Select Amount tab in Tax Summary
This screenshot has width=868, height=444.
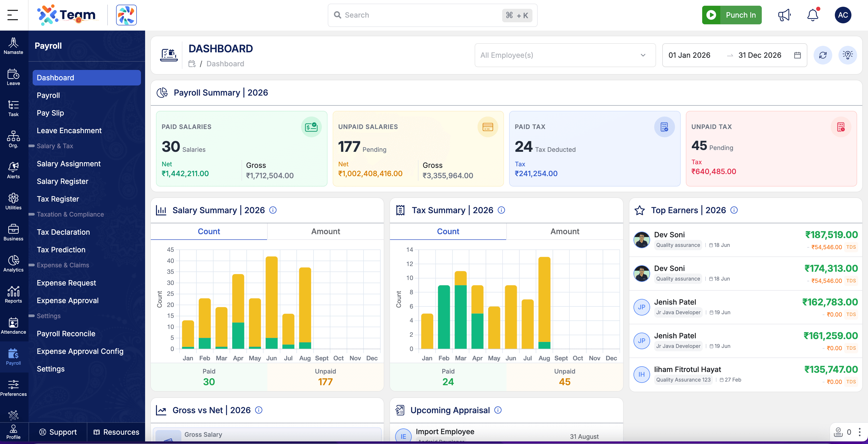coord(565,231)
